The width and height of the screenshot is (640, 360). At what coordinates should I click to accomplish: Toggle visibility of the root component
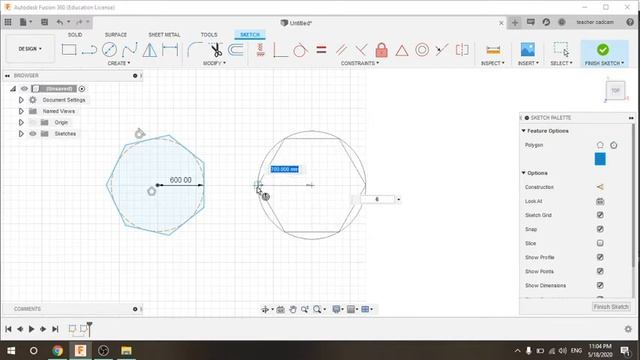coord(24,89)
